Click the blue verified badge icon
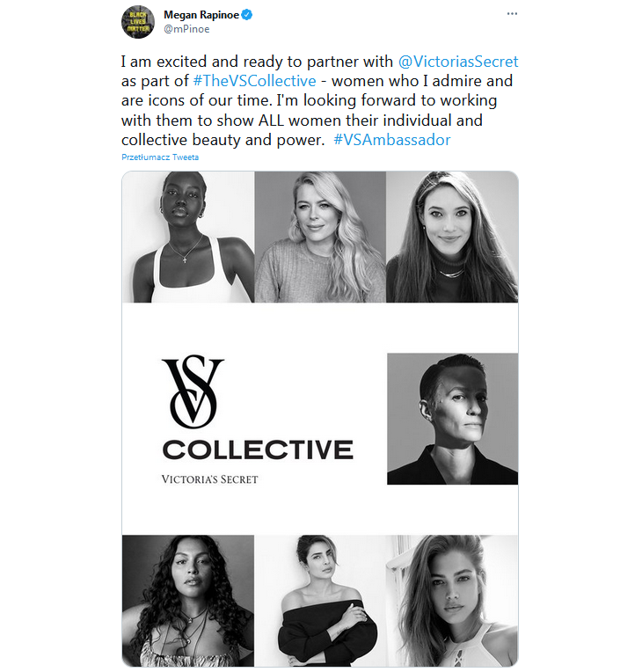The image size is (642, 672). coord(247,15)
